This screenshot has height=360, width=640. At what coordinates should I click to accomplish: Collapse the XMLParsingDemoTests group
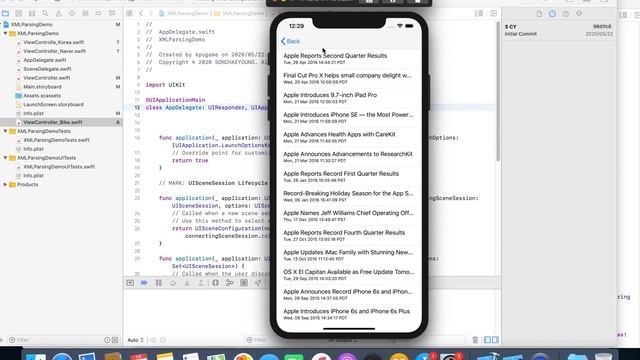5,131
